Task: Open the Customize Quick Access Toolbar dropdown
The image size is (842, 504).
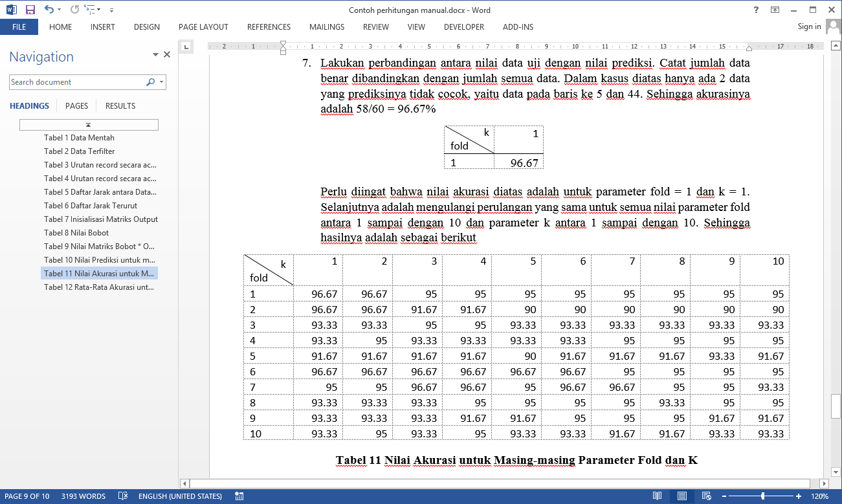Action: tap(111, 10)
